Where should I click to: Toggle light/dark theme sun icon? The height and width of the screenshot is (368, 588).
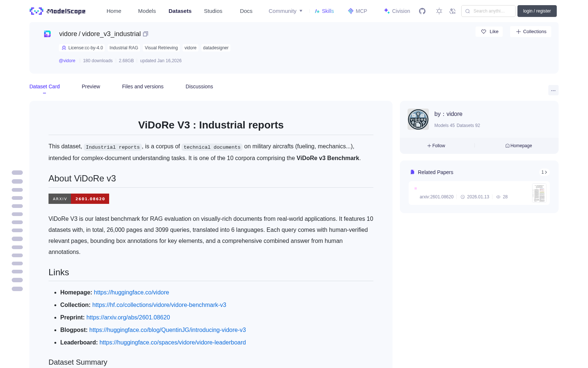(439, 11)
